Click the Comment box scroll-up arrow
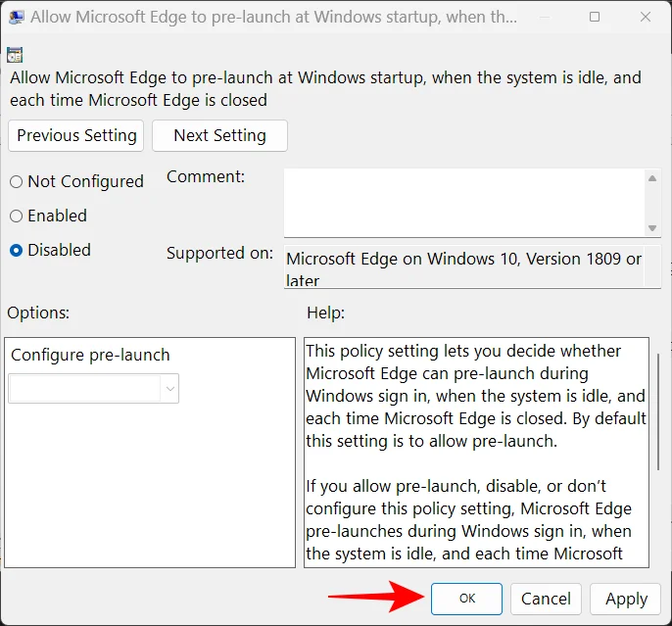Viewport: 672px width, 626px height. coord(652,178)
